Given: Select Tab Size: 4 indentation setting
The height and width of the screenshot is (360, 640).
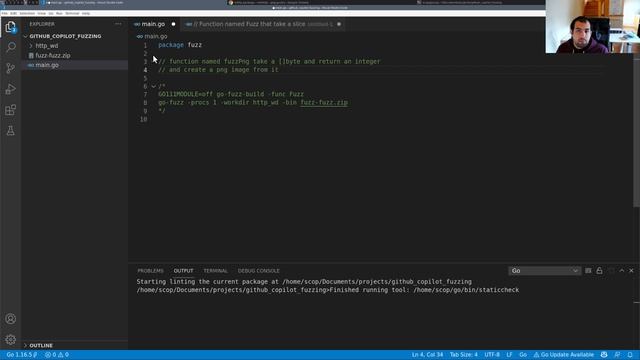Looking at the screenshot, I should tap(464, 355).
